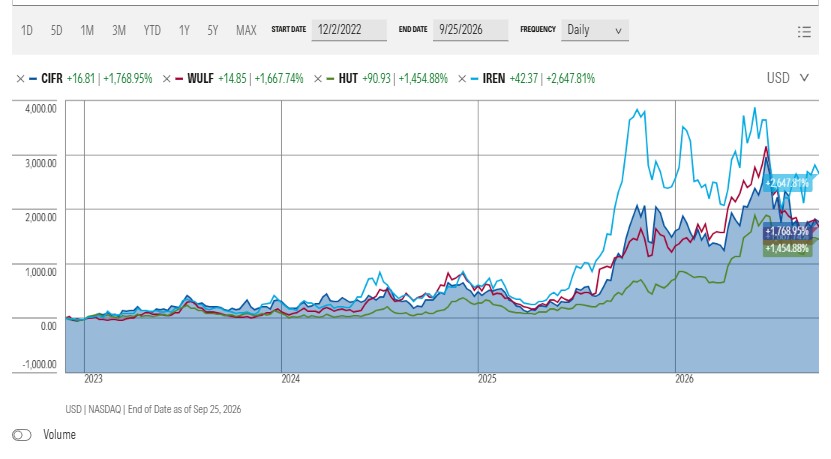Click the HUT +1,454.88% legend change value

tap(423, 79)
